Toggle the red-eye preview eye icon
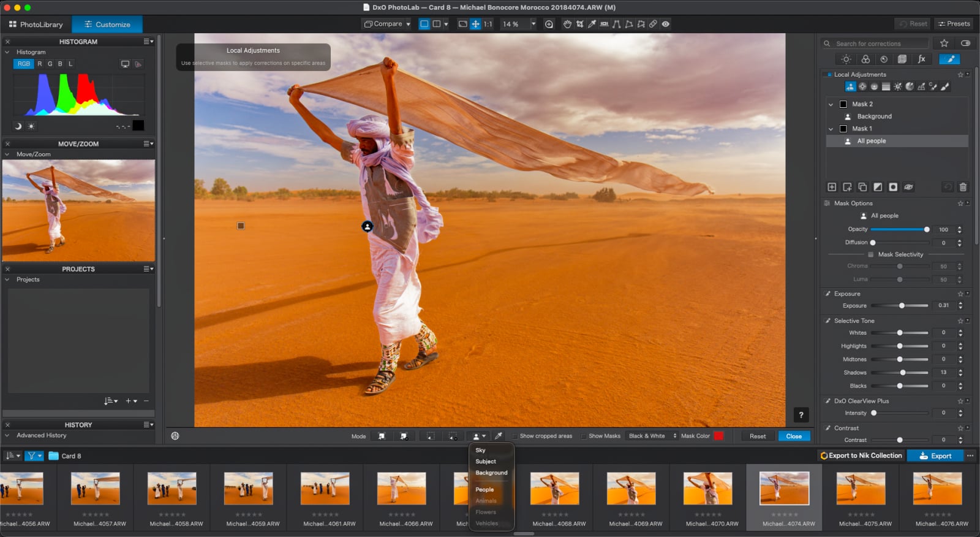980x537 pixels. pos(665,24)
